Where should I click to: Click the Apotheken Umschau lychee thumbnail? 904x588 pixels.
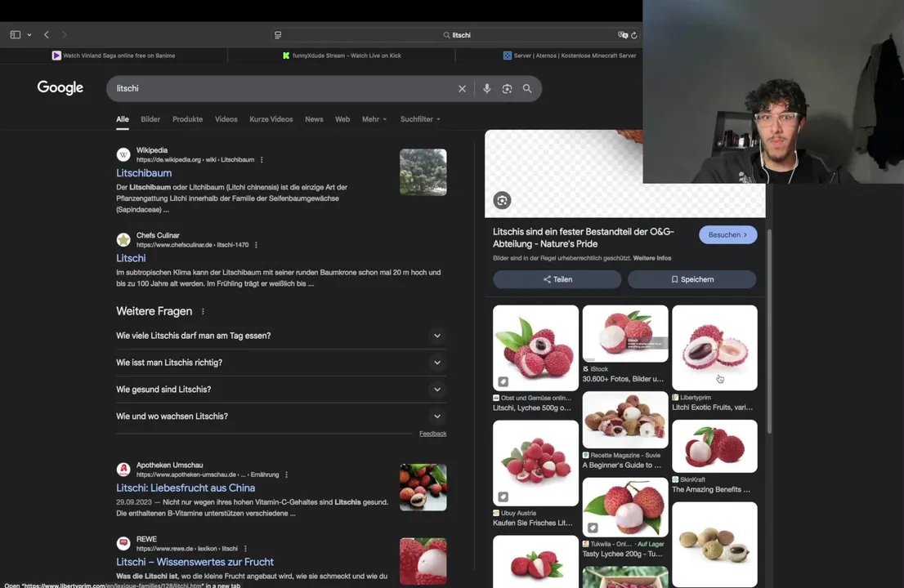click(423, 488)
